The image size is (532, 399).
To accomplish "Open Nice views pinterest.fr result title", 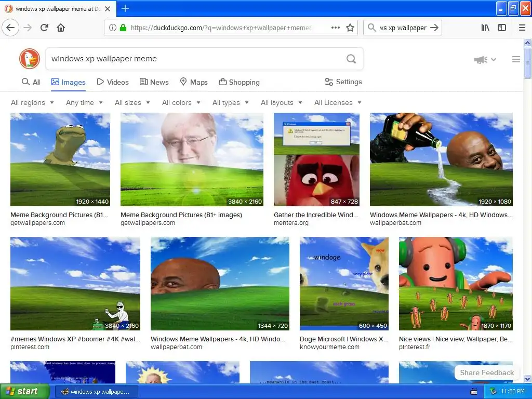I will (x=456, y=339).
